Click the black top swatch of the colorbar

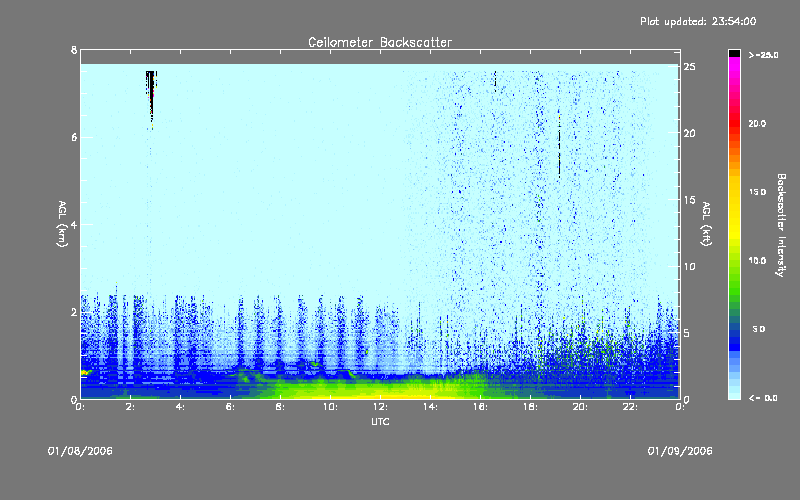click(734, 53)
